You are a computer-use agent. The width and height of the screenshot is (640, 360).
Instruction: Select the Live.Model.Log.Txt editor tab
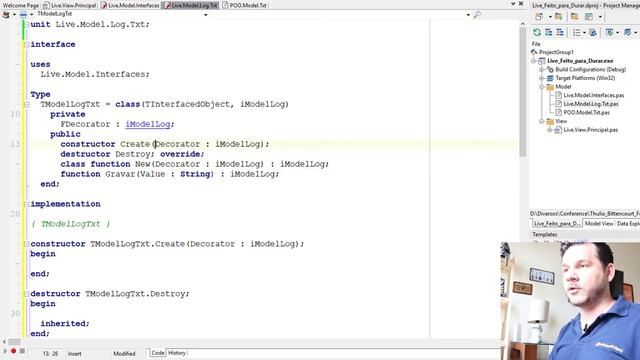tap(191, 5)
